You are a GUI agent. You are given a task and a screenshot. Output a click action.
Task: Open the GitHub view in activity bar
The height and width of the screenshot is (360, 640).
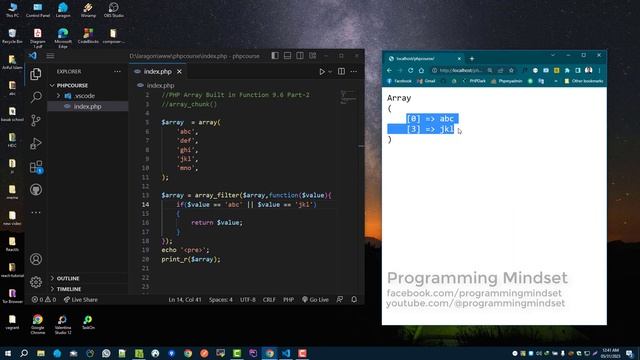(x=36, y=190)
